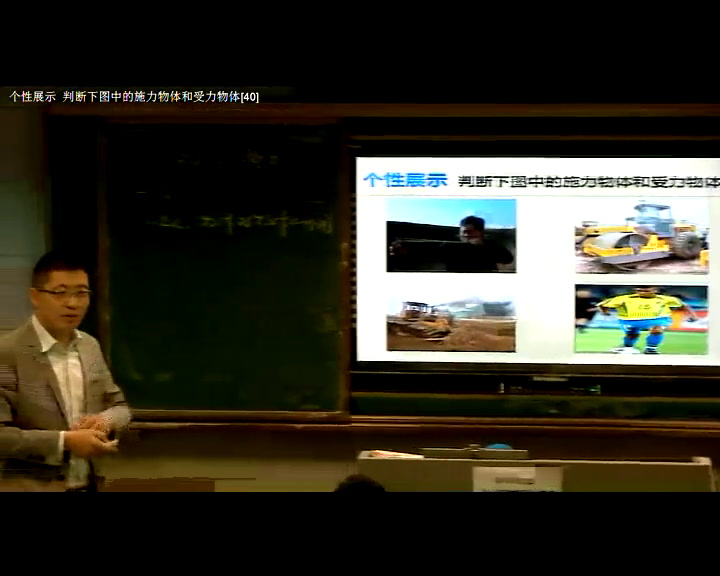The height and width of the screenshot is (576, 720).
Task: Select the soccer player photo
Action: click(640, 319)
